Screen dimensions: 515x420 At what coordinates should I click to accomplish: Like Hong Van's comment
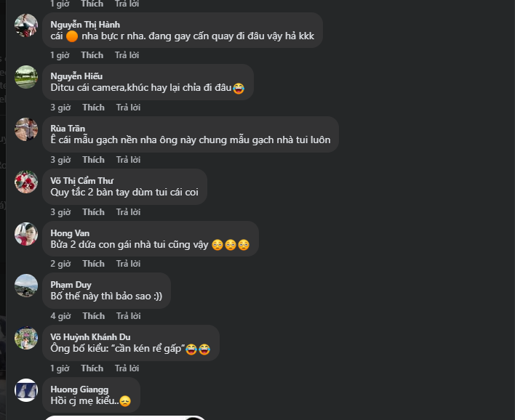tap(93, 264)
